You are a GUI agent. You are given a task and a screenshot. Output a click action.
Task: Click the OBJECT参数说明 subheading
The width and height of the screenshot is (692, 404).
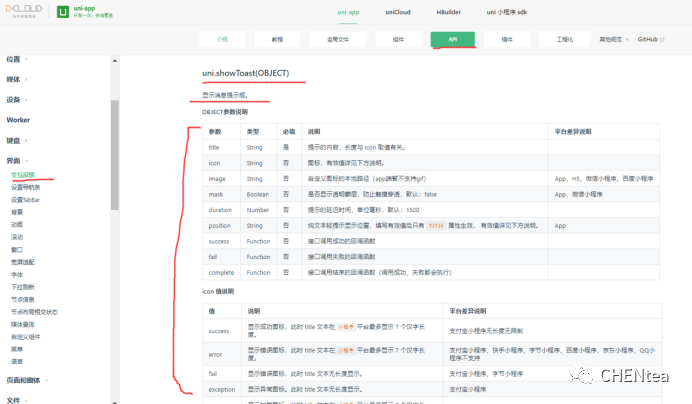pyautogui.click(x=225, y=112)
